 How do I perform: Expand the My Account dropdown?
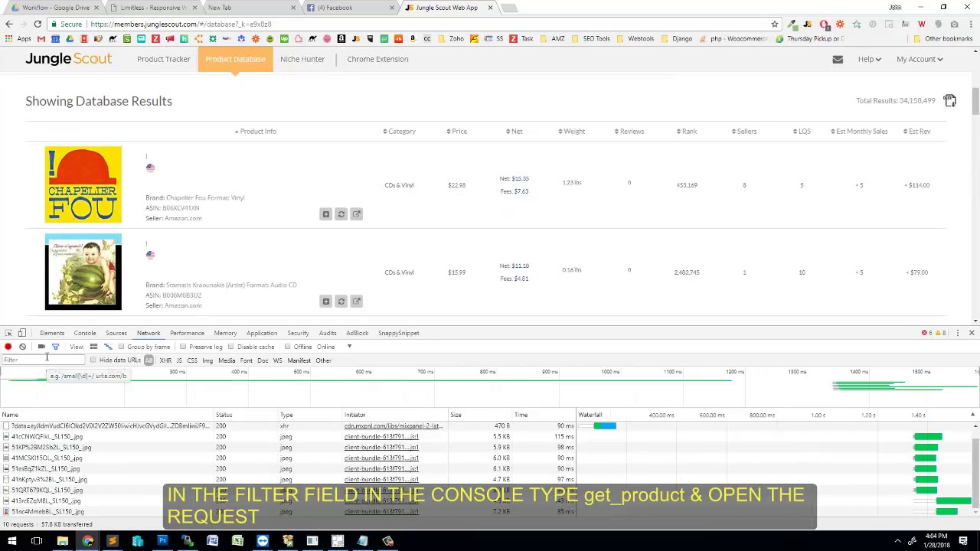click(x=920, y=59)
